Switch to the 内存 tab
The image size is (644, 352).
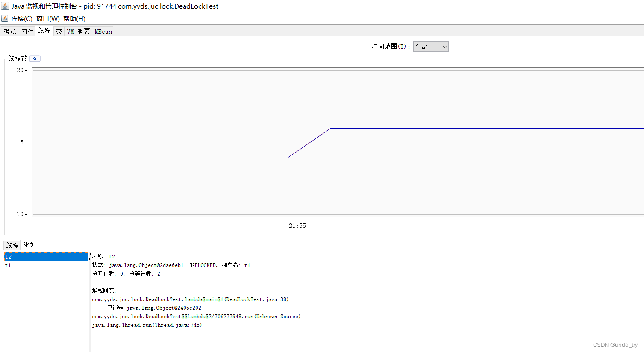coord(27,32)
